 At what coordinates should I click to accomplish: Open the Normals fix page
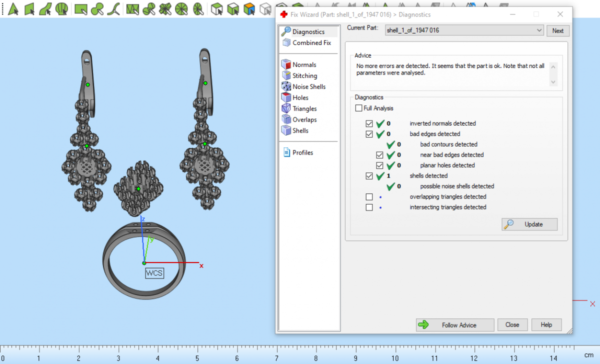(x=304, y=64)
